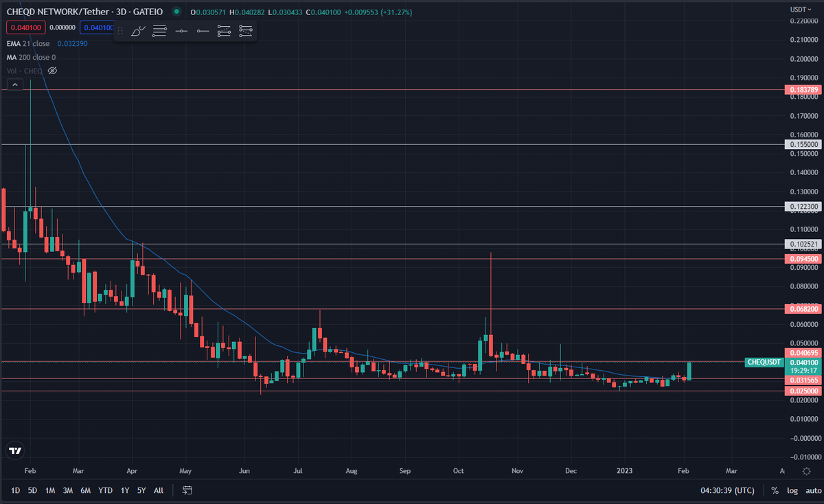Click the Dec label on time axis
Viewport: 824px width, 504px height.
[x=570, y=471]
